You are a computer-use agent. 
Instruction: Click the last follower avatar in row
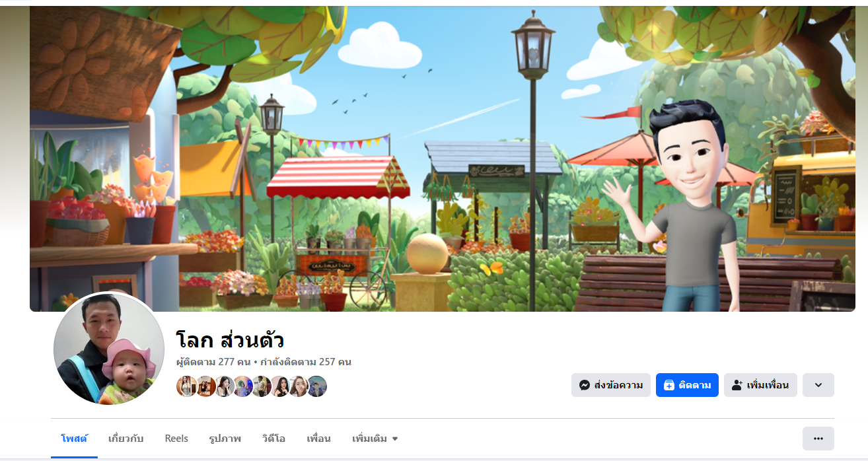316,386
